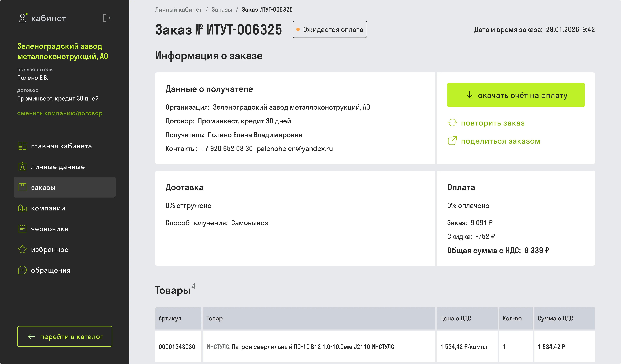The image size is (621, 364).
Task: Click скачать счёт на оплату button
Action: (516, 95)
